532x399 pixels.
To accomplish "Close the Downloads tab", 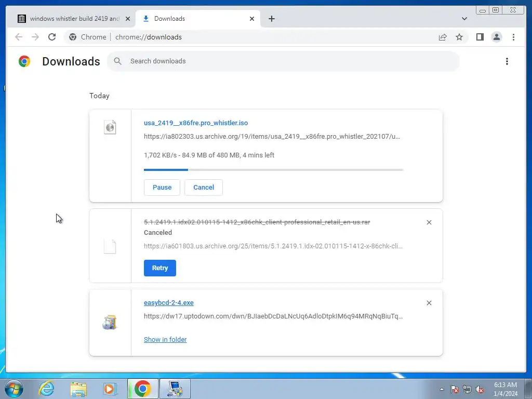I will [x=252, y=19].
